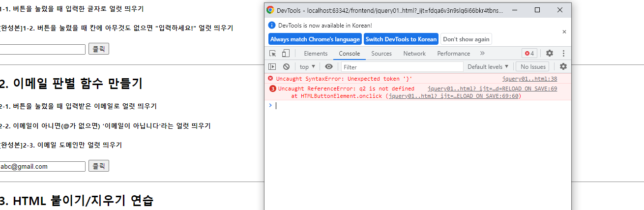Image resolution: width=644 pixels, height=210 pixels.
Task: Click the 클릭 button next to email input
Action: point(98,166)
